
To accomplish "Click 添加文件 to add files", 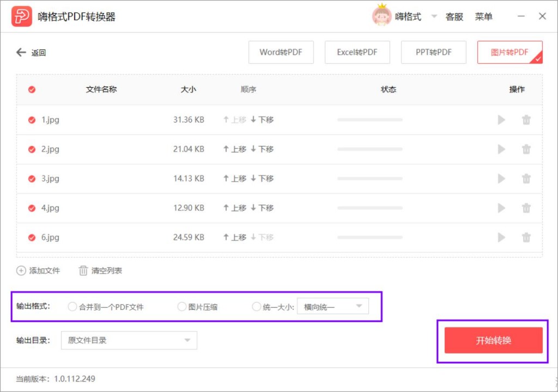I will click(x=38, y=271).
